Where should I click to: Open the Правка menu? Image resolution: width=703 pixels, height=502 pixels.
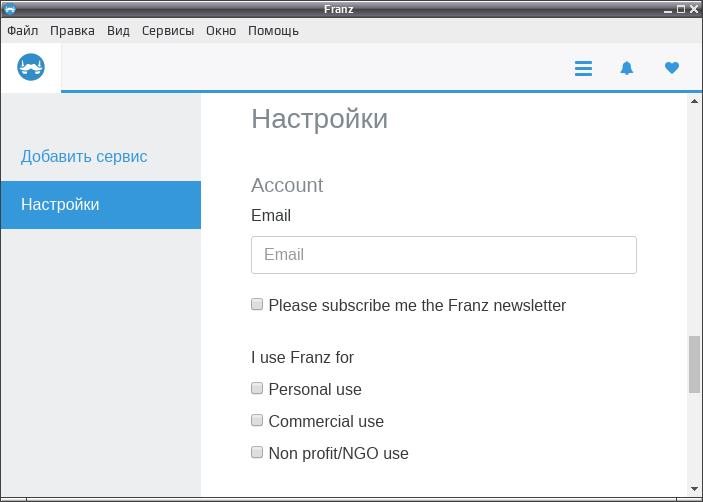[72, 30]
